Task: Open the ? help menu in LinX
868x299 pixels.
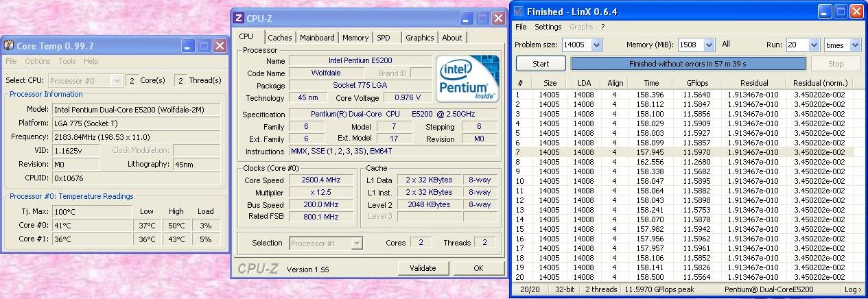Action: [603, 27]
